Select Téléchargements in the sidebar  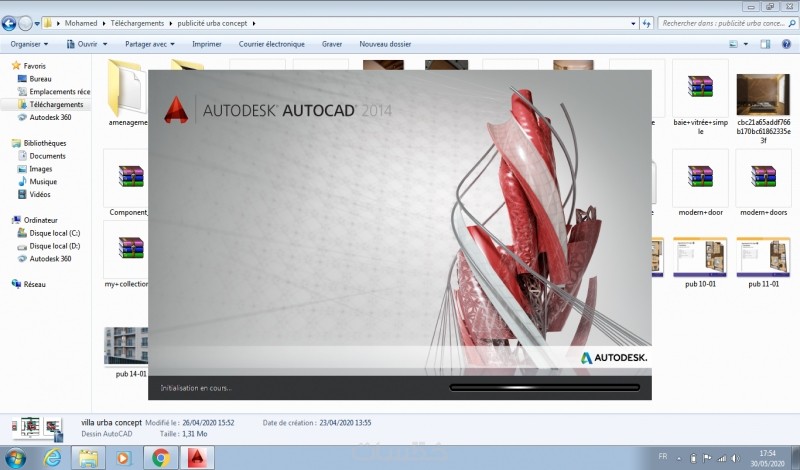pyautogui.click(x=50, y=105)
